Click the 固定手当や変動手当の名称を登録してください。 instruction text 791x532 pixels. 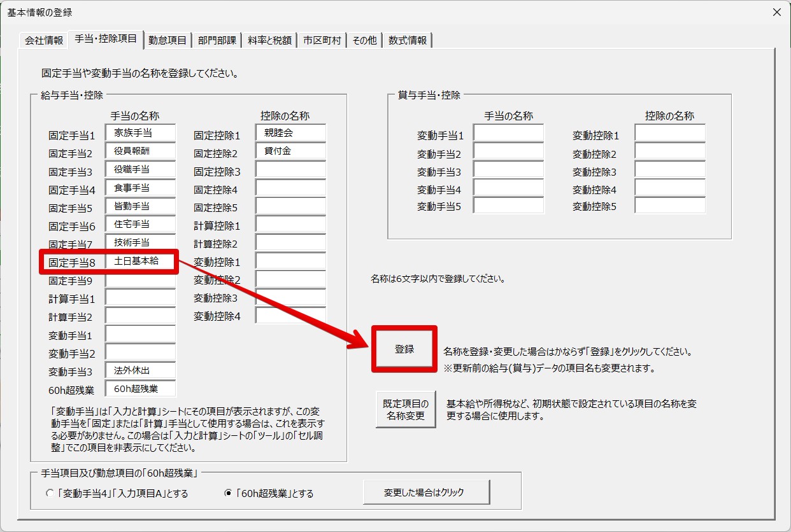click(x=139, y=73)
